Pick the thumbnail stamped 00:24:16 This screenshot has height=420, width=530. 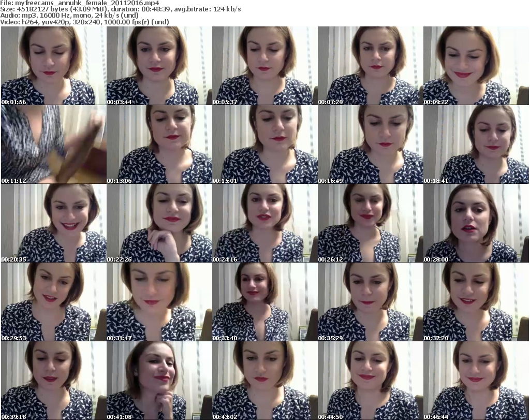[x=265, y=223]
